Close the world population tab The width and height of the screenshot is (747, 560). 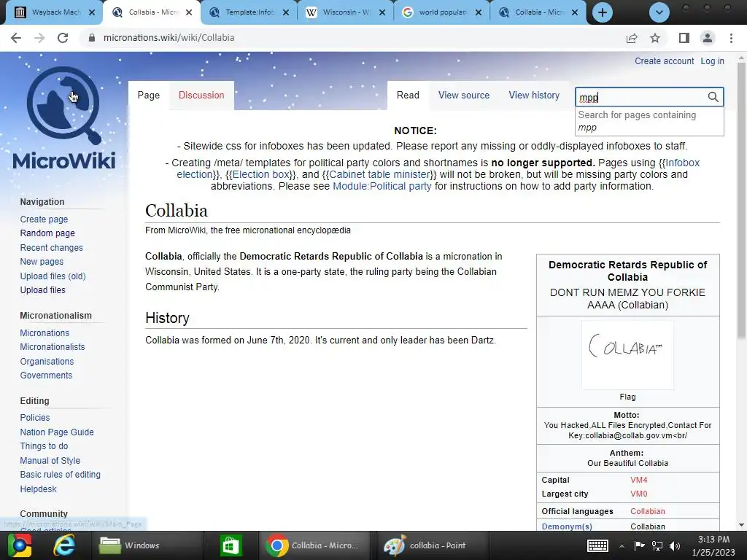pos(479,12)
